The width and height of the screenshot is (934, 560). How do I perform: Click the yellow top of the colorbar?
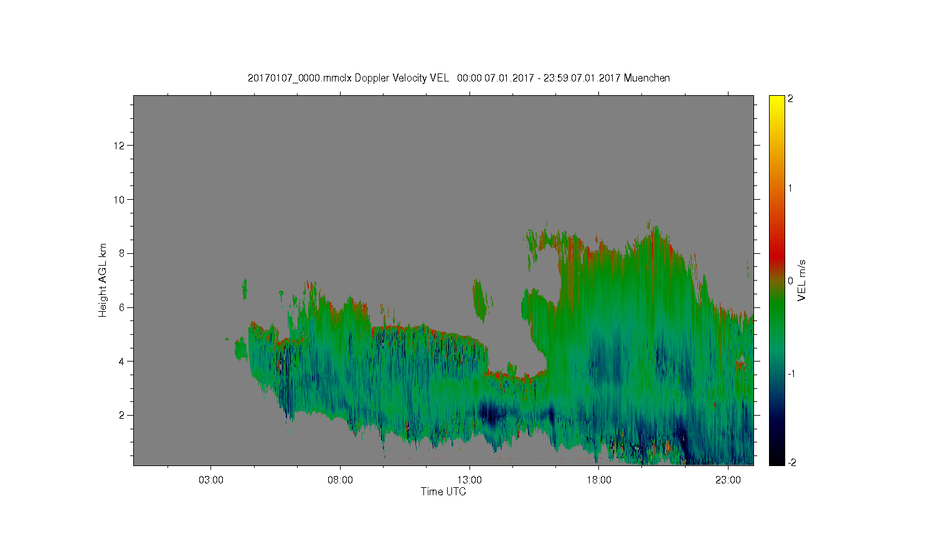point(776,101)
